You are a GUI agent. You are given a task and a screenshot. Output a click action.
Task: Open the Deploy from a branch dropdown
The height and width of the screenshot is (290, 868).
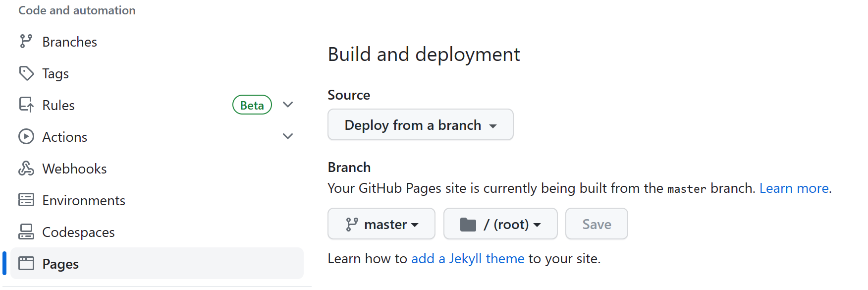[420, 125]
